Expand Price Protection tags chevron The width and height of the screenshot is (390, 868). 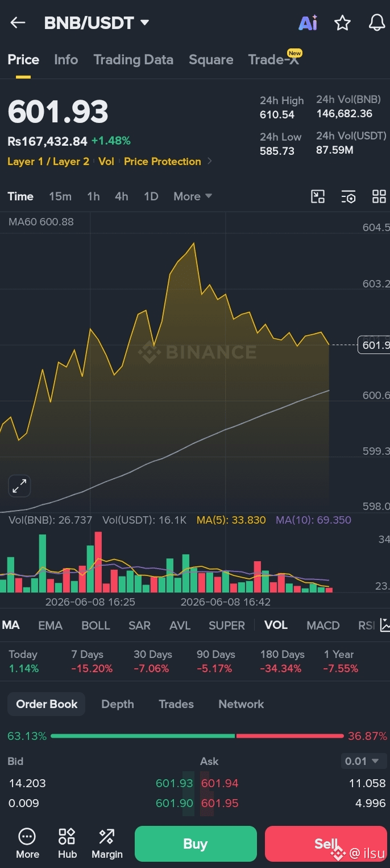pyautogui.click(x=210, y=161)
